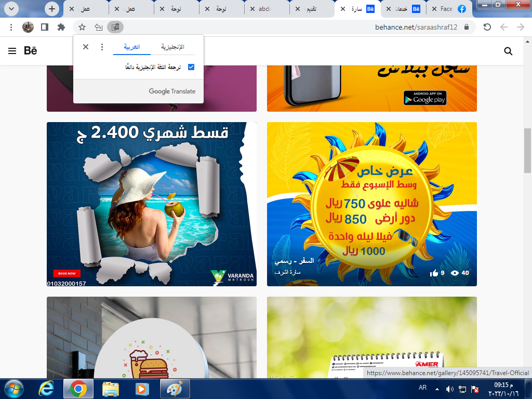Switch to the تقديم tab
This screenshot has width=532, height=399.
pyautogui.click(x=312, y=9)
